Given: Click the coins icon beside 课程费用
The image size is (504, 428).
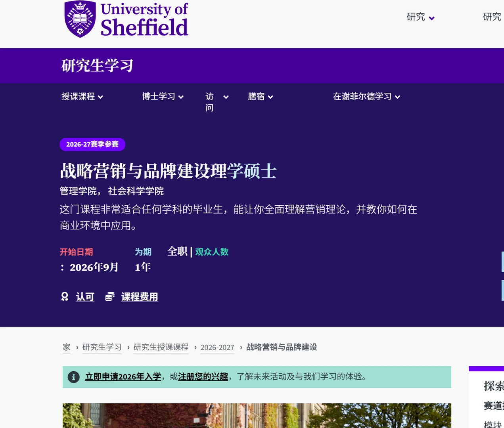Looking at the screenshot, I should (110, 296).
